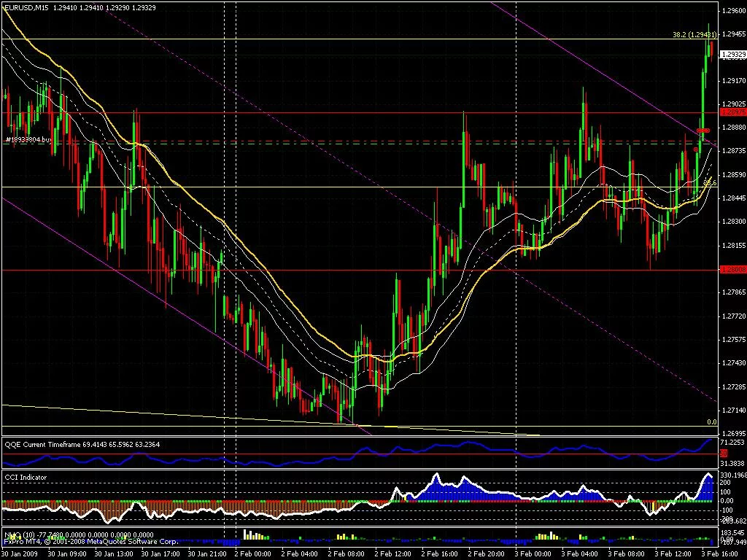Click the 1.28590 price scale value
This screenshot has height=560, width=747.
click(734, 175)
